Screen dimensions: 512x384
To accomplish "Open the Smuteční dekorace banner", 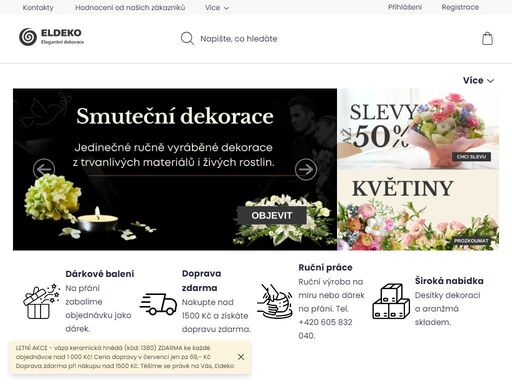I will pos(175,169).
